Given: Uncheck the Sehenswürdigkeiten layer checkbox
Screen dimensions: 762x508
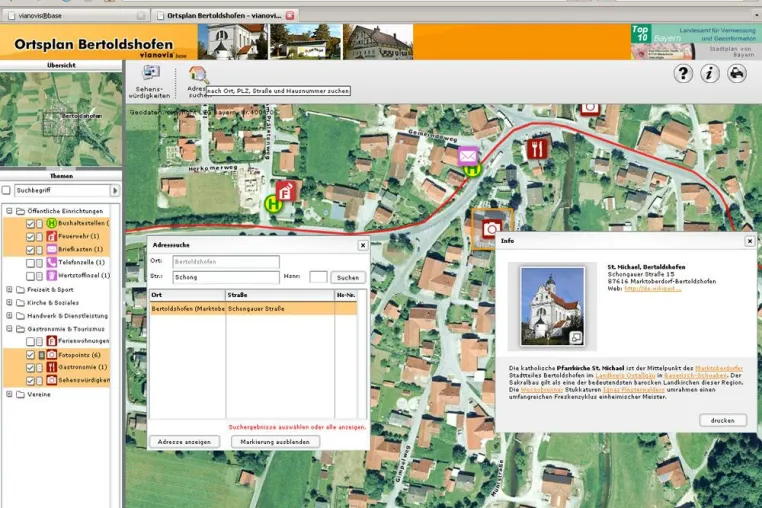Looking at the screenshot, I should (30, 381).
